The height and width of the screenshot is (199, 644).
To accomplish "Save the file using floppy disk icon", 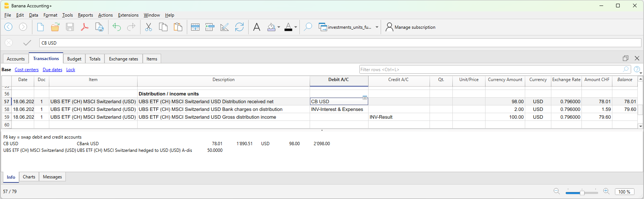I will point(70,27).
